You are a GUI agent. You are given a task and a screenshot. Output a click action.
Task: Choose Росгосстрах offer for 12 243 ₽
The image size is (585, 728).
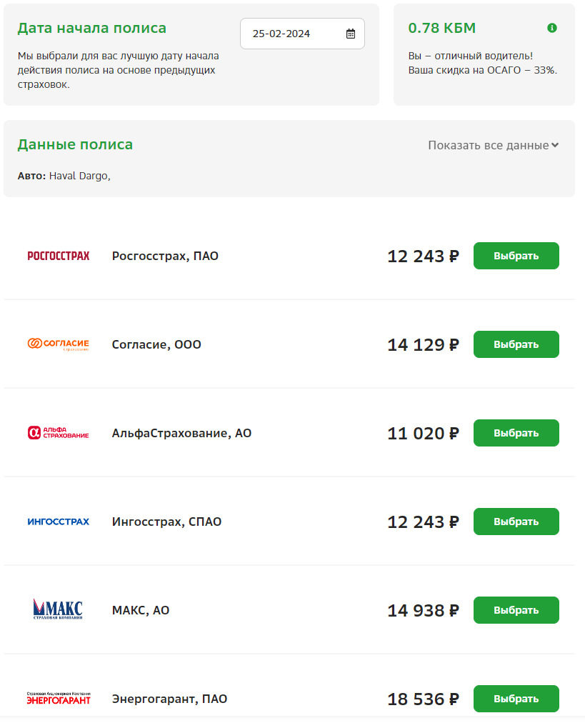tap(516, 256)
